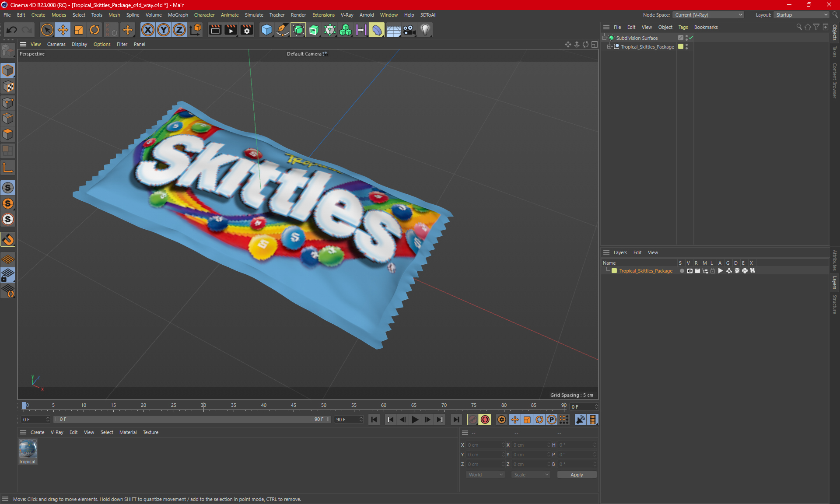Open the Spline Pen tool

283,30
